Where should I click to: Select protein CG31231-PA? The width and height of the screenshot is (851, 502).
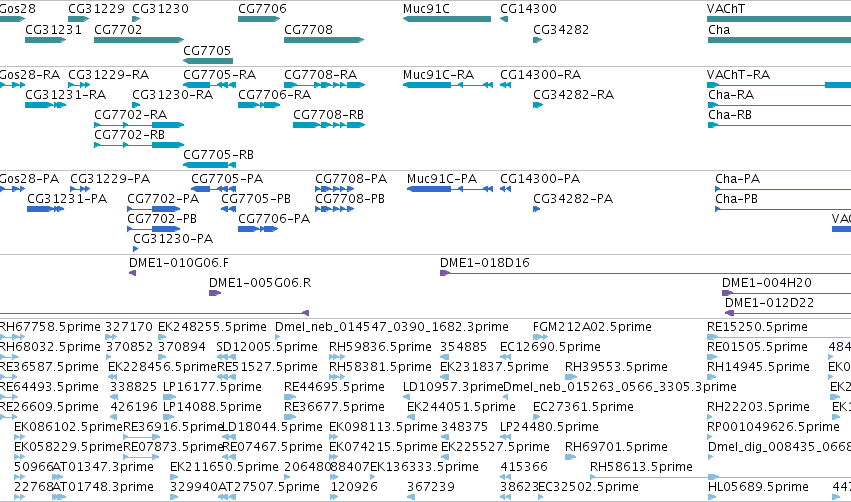pos(46,209)
